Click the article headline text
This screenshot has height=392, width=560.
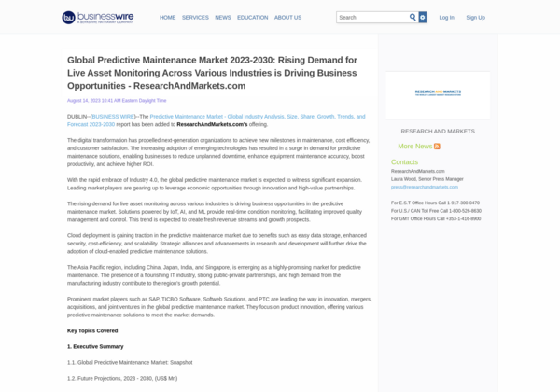click(212, 73)
